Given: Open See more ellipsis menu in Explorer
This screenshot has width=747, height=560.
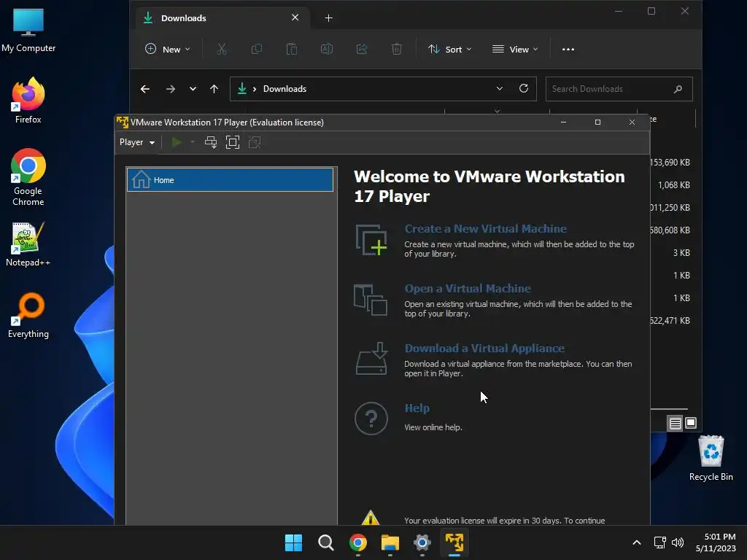Looking at the screenshot, I should [x=568, y=49].
